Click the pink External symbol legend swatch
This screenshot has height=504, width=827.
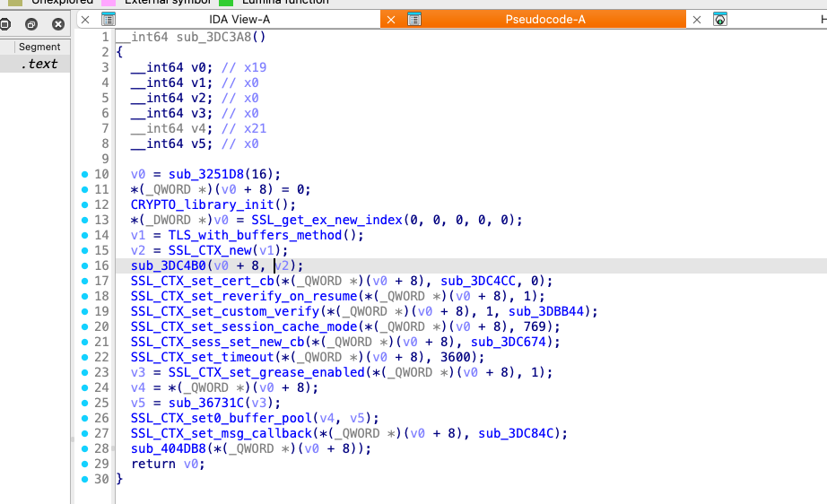(x=109, y=2)
